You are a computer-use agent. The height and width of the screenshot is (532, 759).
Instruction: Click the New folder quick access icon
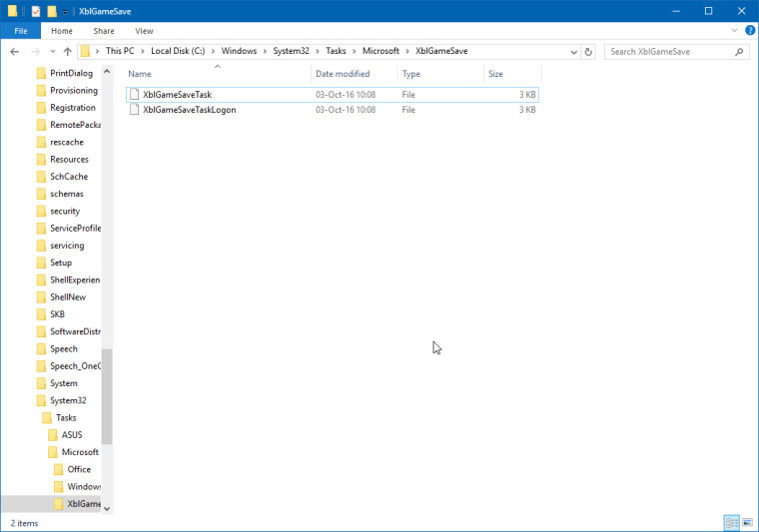point(52,11)
